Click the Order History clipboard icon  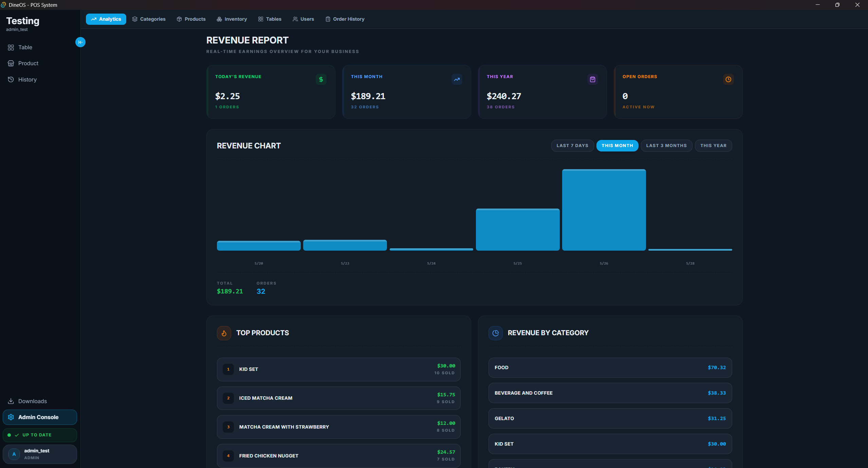[x=328, y=19]
